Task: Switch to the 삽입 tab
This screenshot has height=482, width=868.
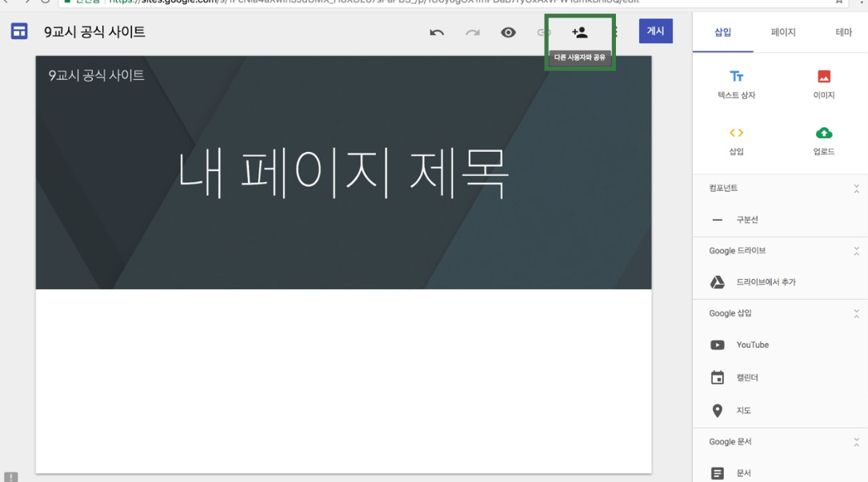Action: [722, 32]
